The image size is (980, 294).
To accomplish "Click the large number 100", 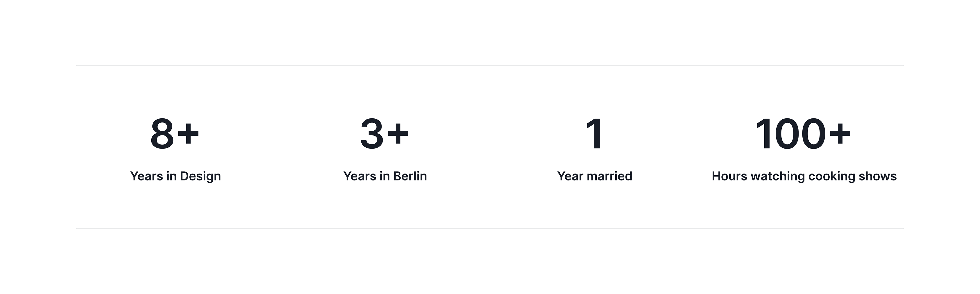I will point(790,134).
